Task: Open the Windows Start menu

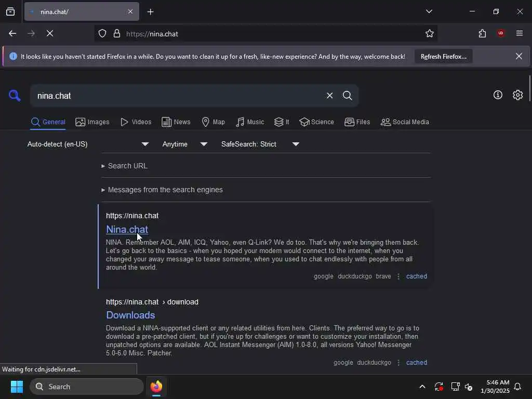Action: click(x=17, y=387)
